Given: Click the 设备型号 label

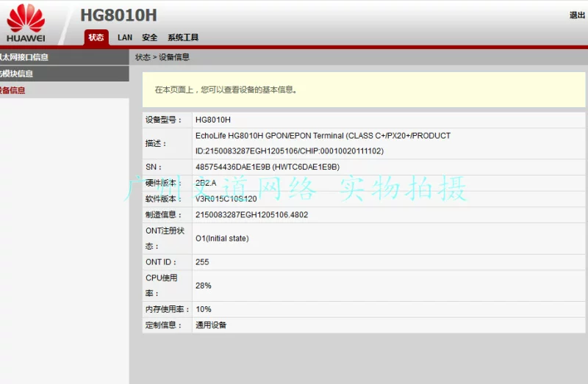Looking at the screenshot, I should (163, 120).
